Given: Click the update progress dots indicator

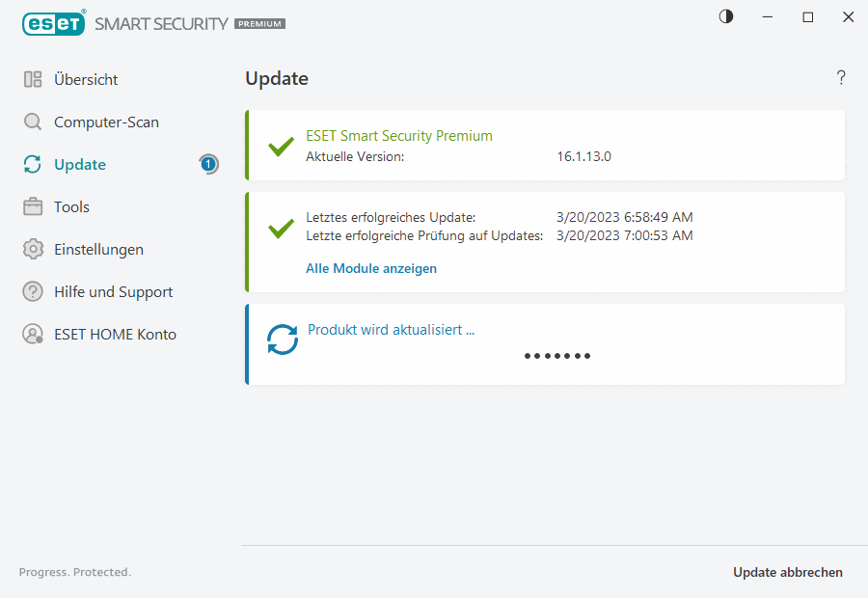Looking at the screenshot, I should click(x=557, y=356).
